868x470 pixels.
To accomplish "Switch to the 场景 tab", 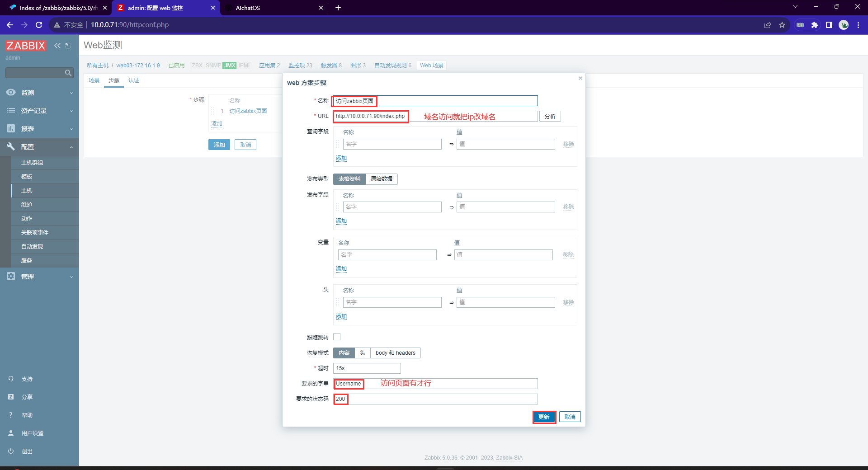I will coord(94,80).
